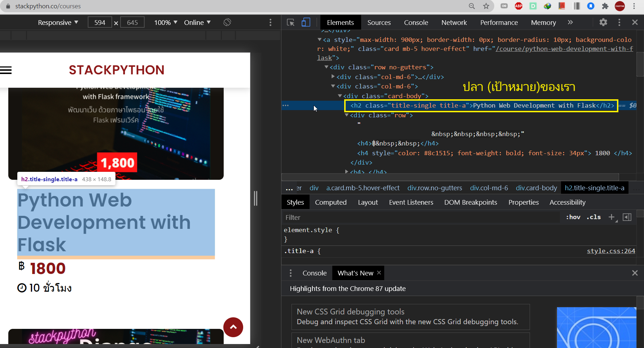
Task: Open the Network tab
Action: pos(454,22)
